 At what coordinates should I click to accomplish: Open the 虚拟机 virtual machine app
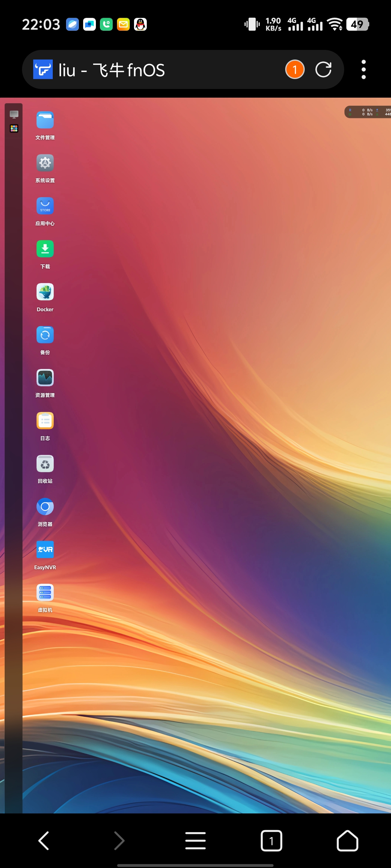point(45,593)
